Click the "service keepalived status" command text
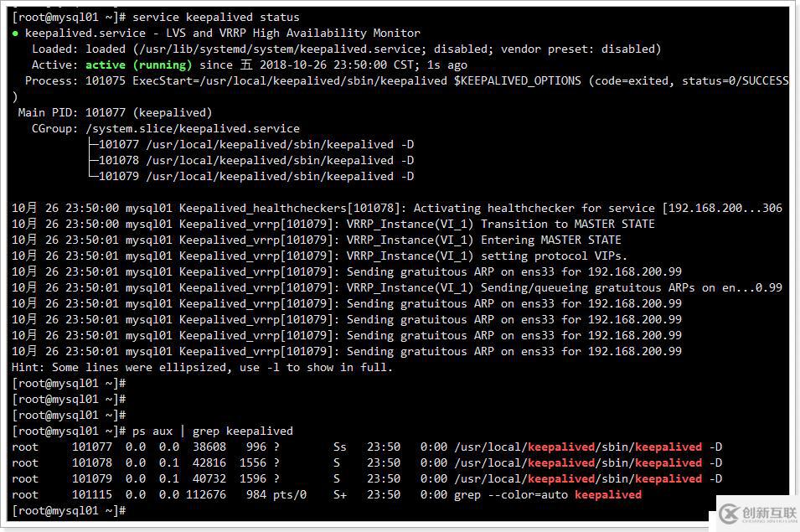The height and width of the screenshot is (532, 800). click(215, 18)
